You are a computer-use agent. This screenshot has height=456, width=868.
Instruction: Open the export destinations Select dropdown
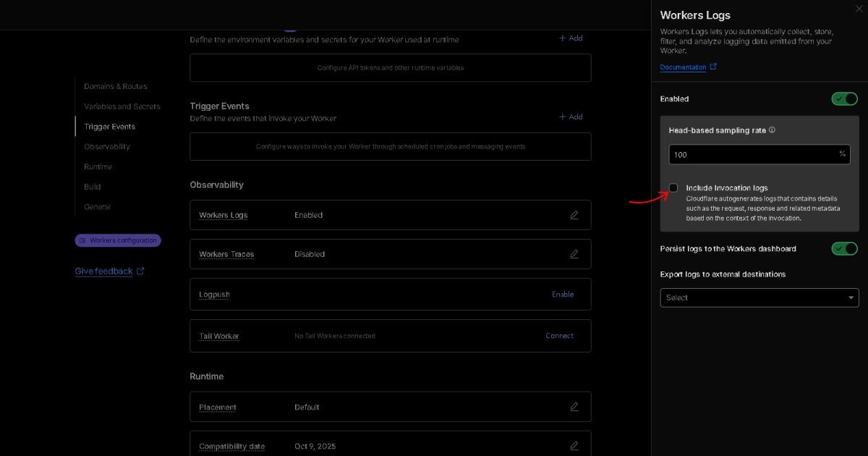[759, 297]
